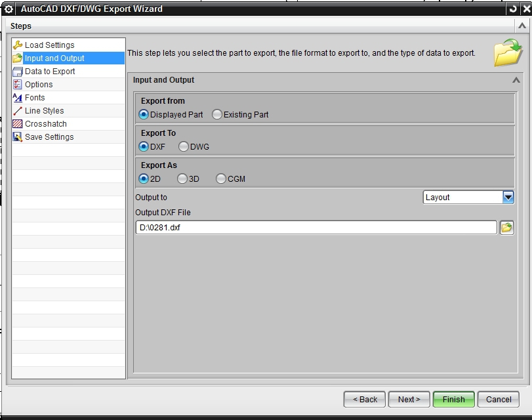
Task: Click the Data to Export step icon
Action: coord(17,72)
